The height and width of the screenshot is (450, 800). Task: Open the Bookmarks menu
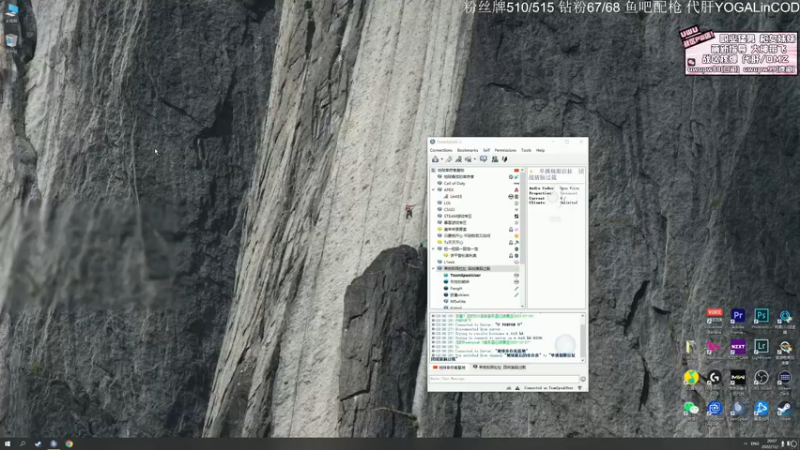pyautogui.click(x=467, y=151)
